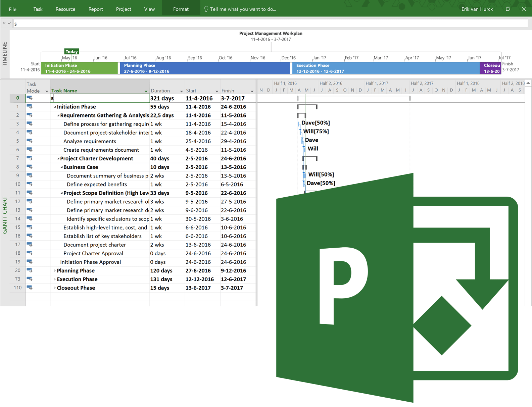
Task: Open the Duration column filter dropdown
Action: pos(181,91)
